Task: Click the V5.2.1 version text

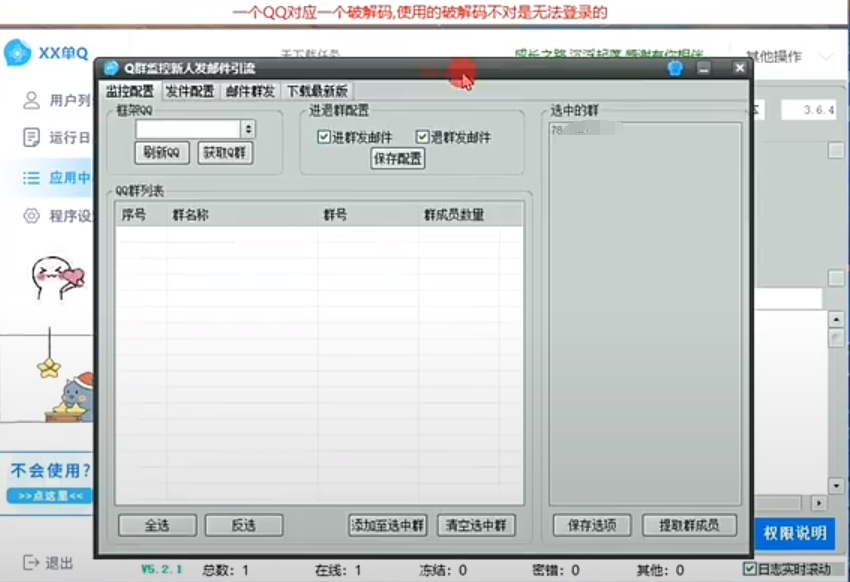Action: (x=162, y=570)
